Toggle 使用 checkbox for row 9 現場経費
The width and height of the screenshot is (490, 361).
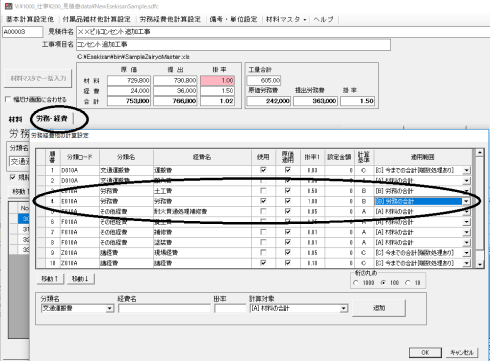[x=263, y=253]
